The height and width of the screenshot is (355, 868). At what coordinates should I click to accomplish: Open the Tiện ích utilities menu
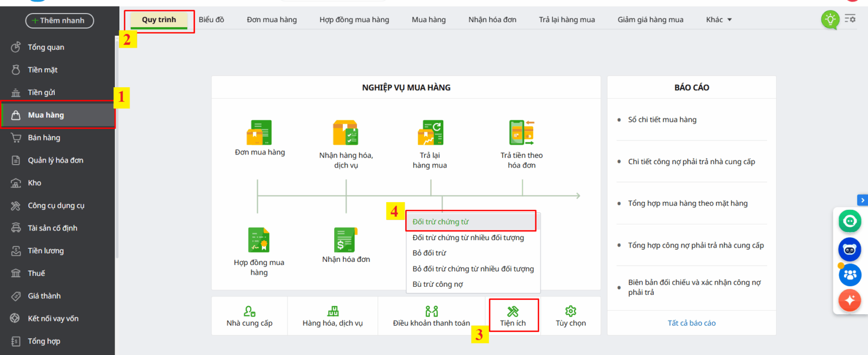[x=513, y=315]
